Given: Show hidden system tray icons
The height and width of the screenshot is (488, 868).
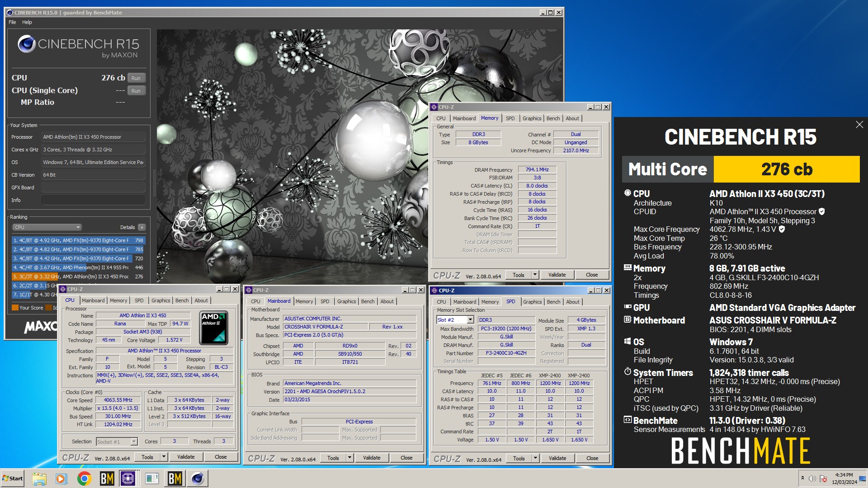Looking at the screenshot, I should [802, 478].
